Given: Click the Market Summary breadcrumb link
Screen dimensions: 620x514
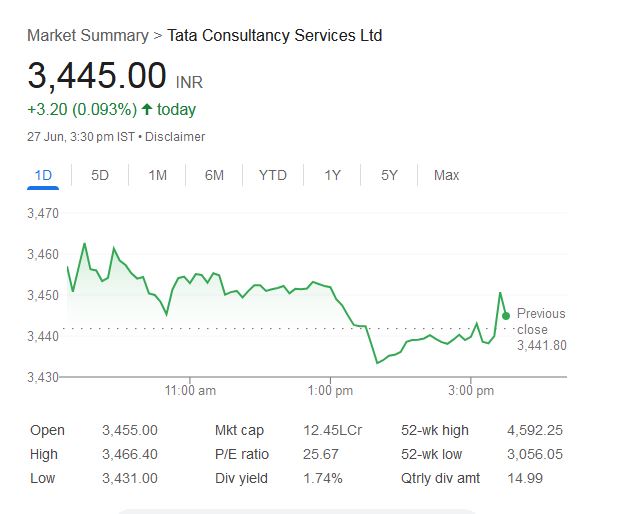Looking at the screenshot, I should click(x=86, y=36).
